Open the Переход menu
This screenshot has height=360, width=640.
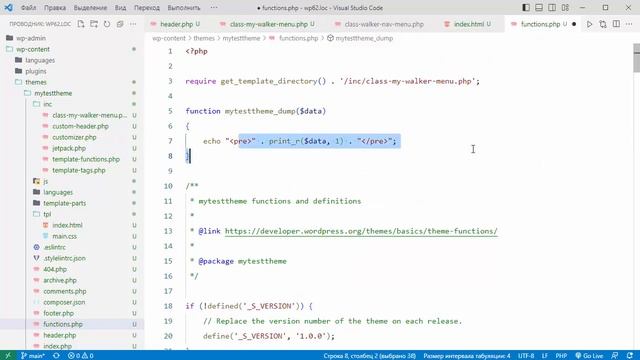pyautogui.click(x=147, y=8)
